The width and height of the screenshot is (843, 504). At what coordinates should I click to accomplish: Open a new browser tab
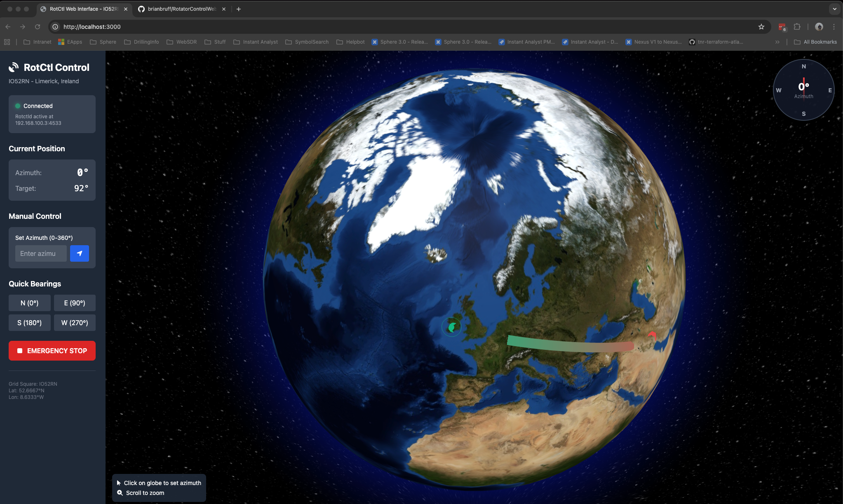pos(238,9)
